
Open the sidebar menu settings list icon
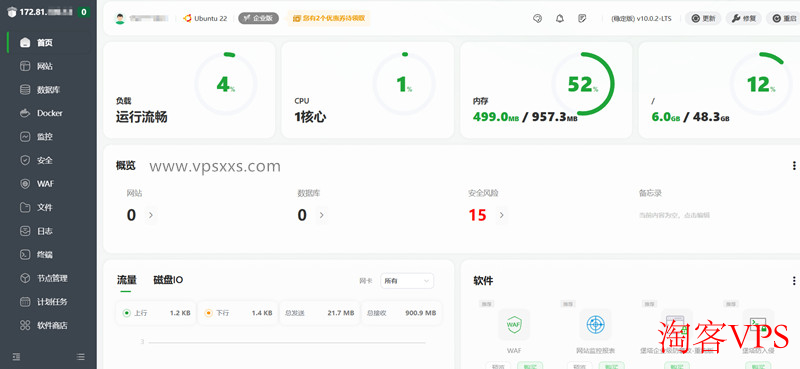coord(81,357)
